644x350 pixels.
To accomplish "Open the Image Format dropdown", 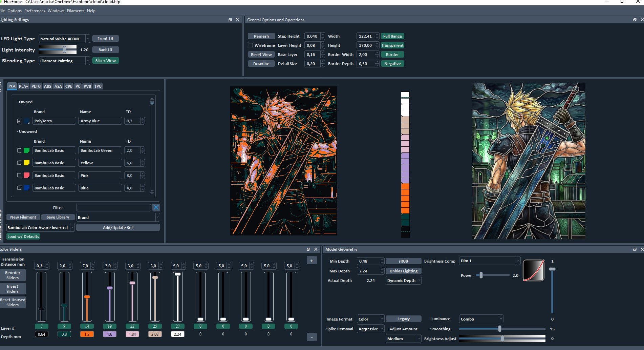I will [371, 319].
